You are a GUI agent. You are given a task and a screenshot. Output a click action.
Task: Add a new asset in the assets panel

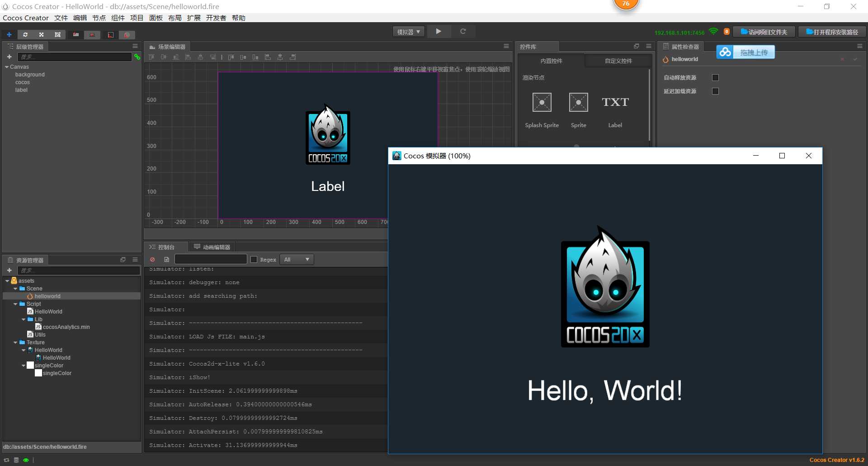(9, 270)
